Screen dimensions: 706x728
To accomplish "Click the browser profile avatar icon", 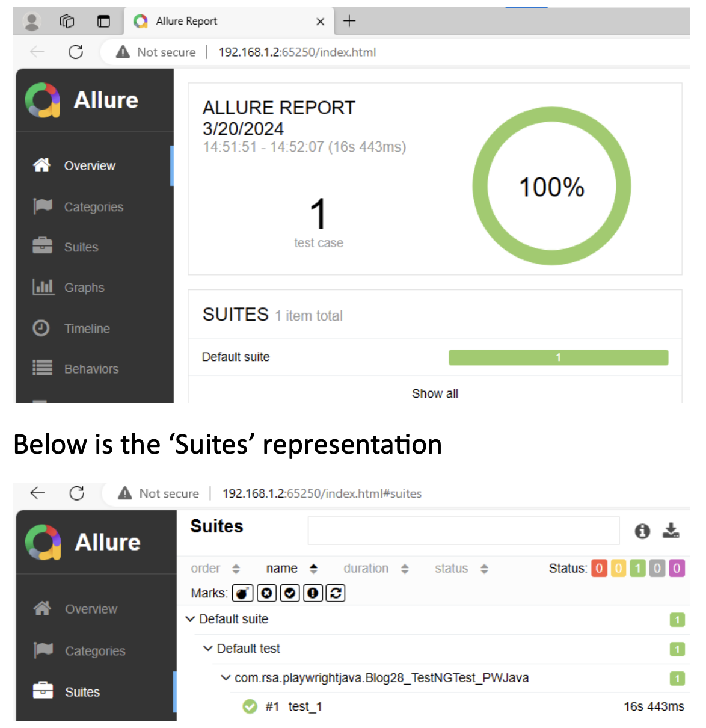I will (x=31, y=22).
